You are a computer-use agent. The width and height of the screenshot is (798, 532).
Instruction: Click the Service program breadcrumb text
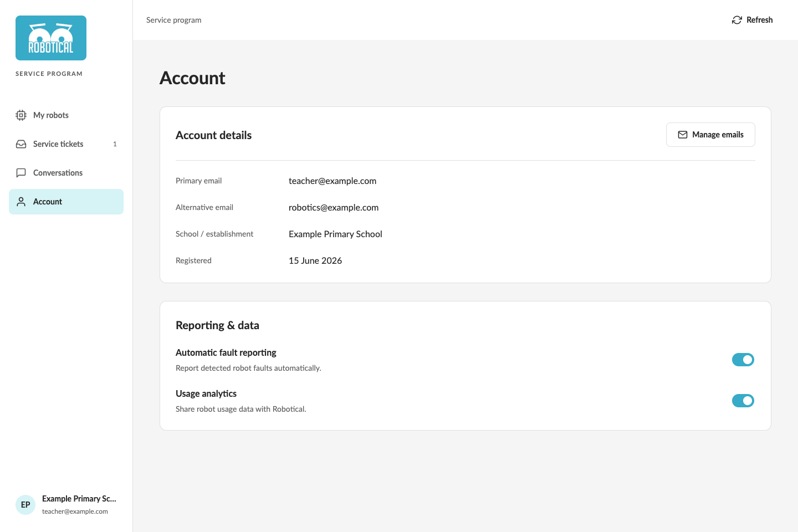point(174,20)
